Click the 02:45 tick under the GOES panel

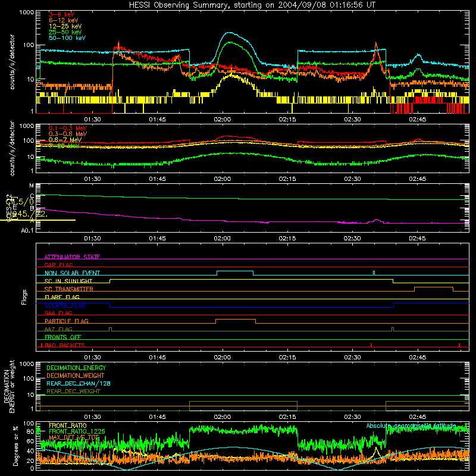(x=418, y=239)
